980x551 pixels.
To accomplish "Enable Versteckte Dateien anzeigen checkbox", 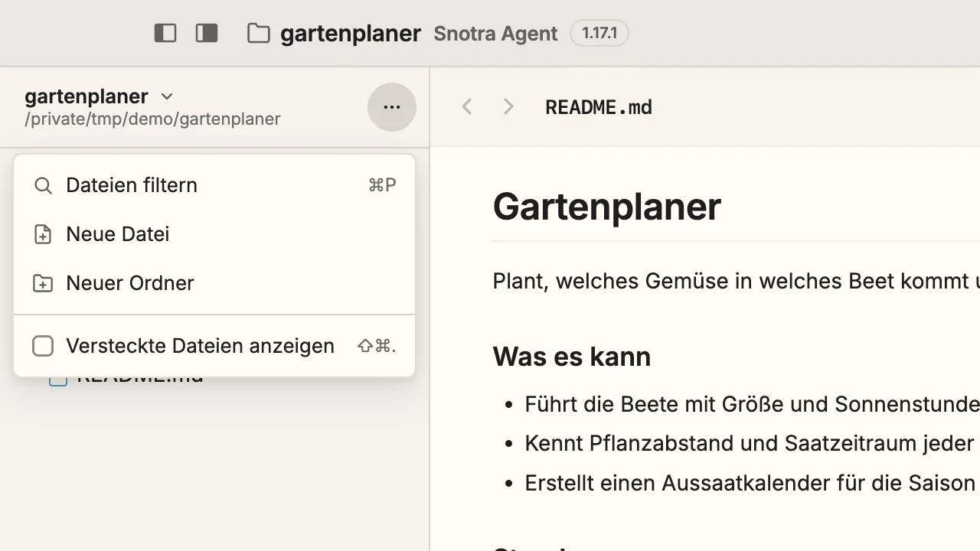I will pyautogui.click(x=43, y=346).
